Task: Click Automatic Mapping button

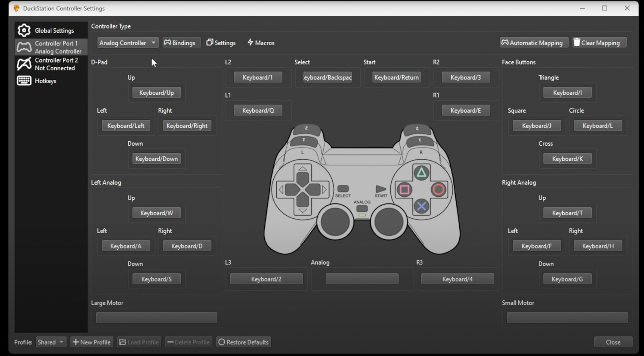Action: pyautogui.click(x=534, y=43)
